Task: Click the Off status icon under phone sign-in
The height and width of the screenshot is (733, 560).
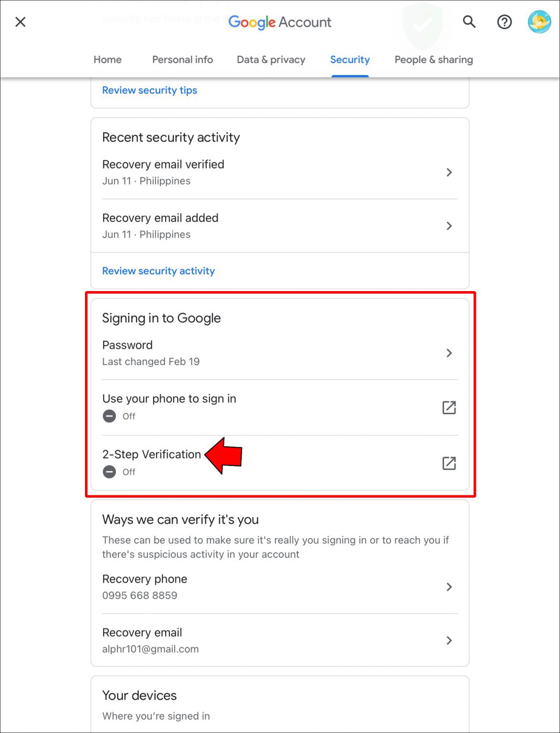Action: (109, 416)
